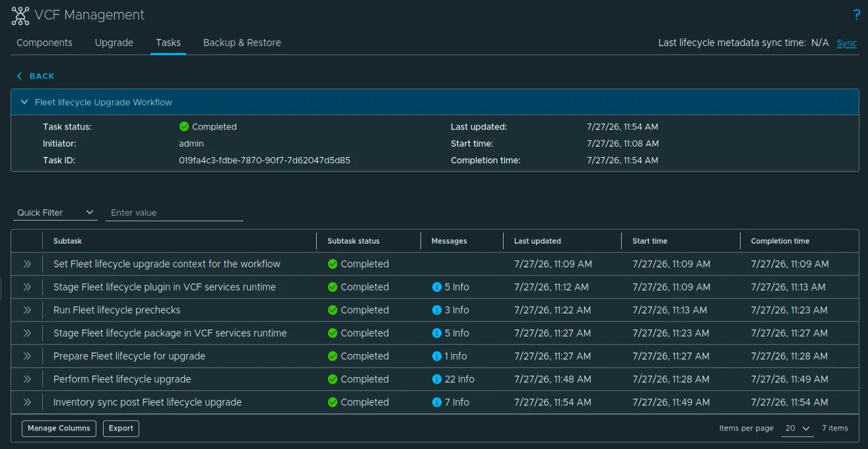Click the 11:48 AM last updated cell
This screenshot has width=868, height=449.
552,380
